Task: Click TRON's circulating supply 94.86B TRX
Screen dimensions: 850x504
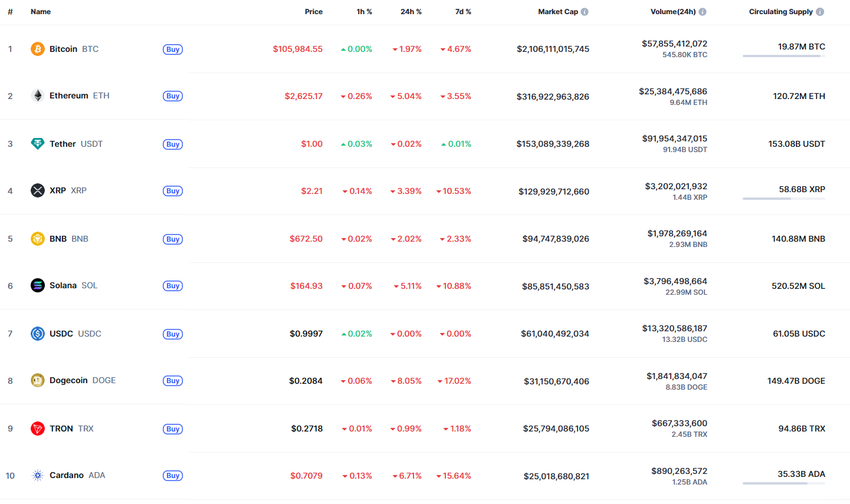Action: click(802, 429)
